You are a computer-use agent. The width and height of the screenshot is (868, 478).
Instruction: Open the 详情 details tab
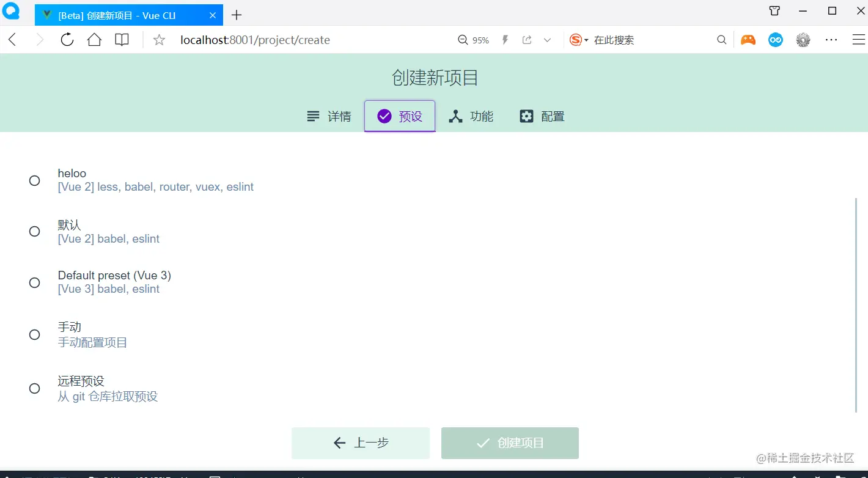click(329, 116)
